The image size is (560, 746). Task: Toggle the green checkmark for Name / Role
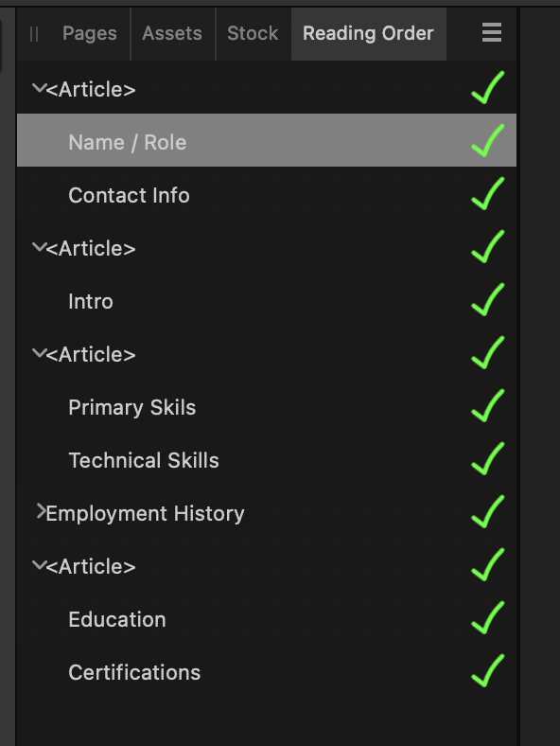click(x=488, y=140)
